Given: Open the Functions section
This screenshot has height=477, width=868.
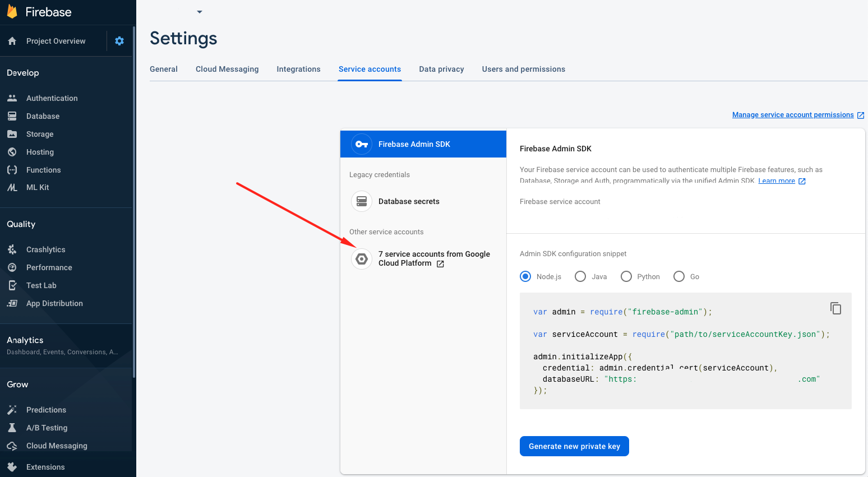Looking at the screenshot, I should 43,170.
